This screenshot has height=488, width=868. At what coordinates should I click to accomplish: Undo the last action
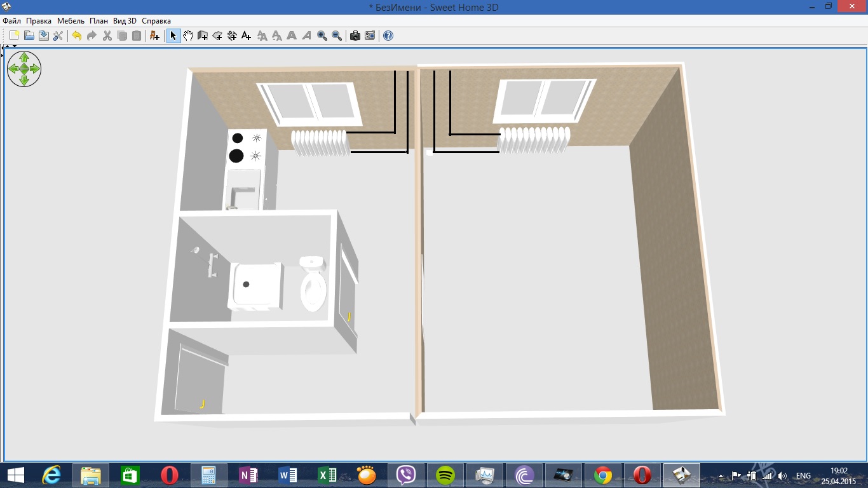(76, 36)
